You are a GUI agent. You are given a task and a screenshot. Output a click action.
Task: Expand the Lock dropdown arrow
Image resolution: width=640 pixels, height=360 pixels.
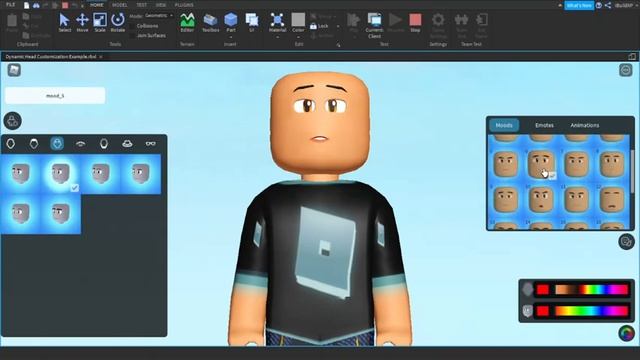(338, 26)
